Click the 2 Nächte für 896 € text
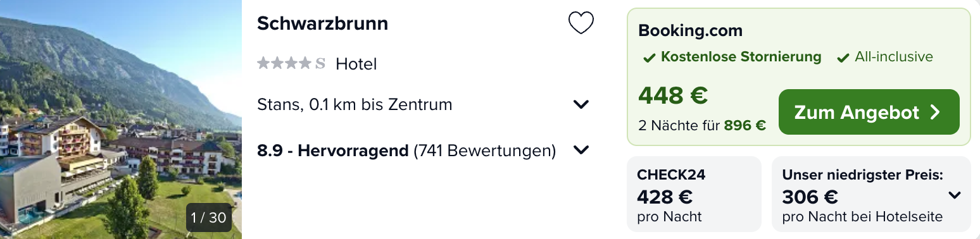The height and width of the screenshot is (239, 980). coord(702,125)
